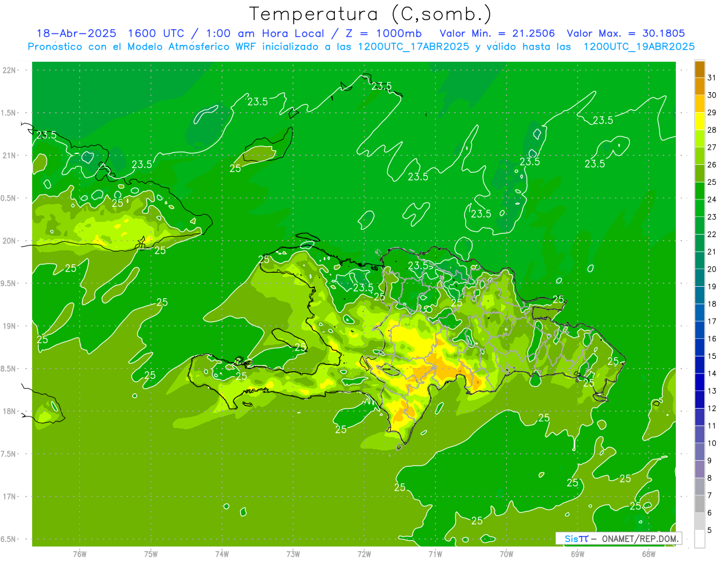Image resolution: width=728 pixels, height=562 pixels.
Task: Select the "1200UTC_19ABR2025" valid-until time
Action: (639, 47)
